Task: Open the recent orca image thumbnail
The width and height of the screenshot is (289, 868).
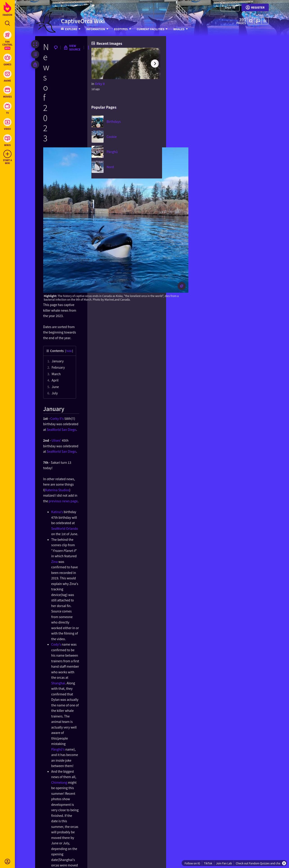Action: [126, 63]
